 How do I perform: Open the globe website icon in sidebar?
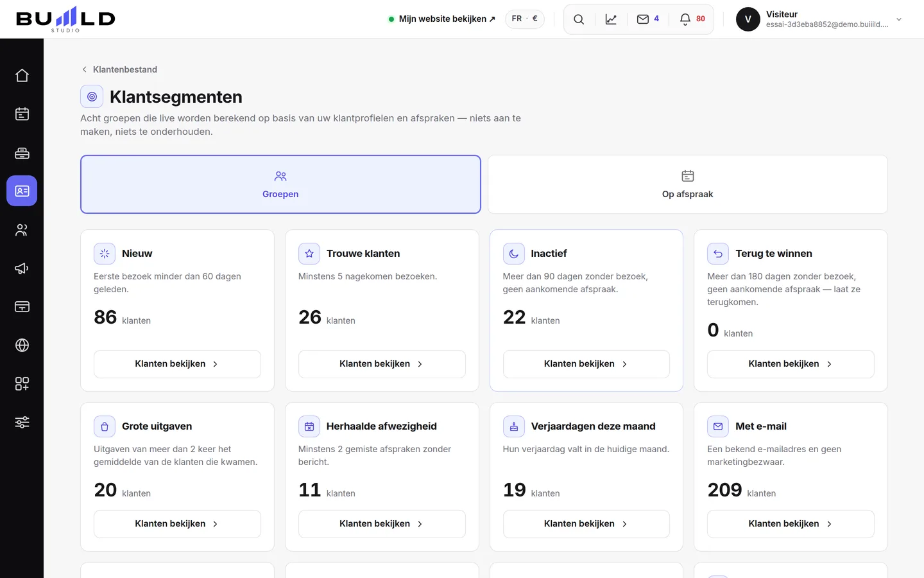pyautogui.click(x=22, y=346)
